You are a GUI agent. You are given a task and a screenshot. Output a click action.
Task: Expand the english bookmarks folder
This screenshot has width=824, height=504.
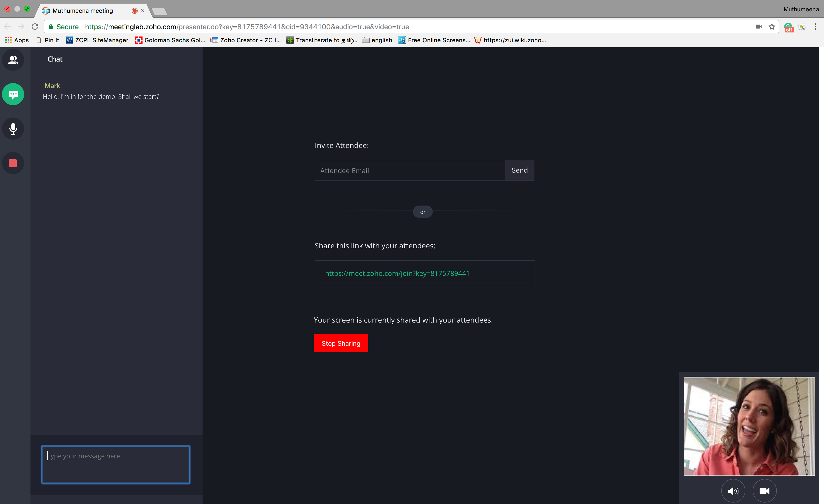[x=377, y=40]
